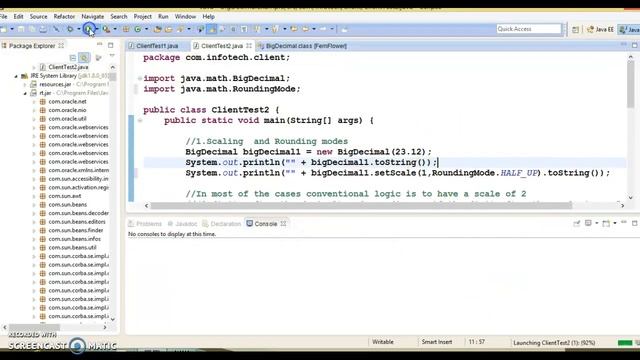Click the Open Perspective icon
The height and width of the screenshot is (360, 640).
tap(575, 29)
